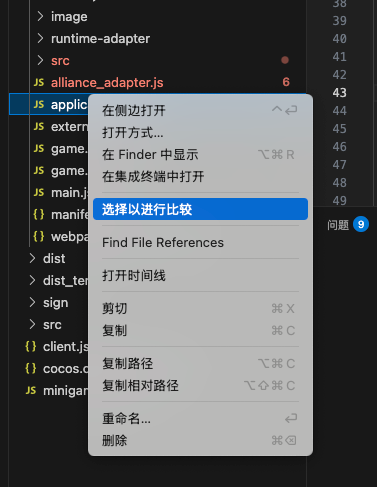Click the braces icon of manifest file
This screenshot has height=487, width=377.
point(39,215)
